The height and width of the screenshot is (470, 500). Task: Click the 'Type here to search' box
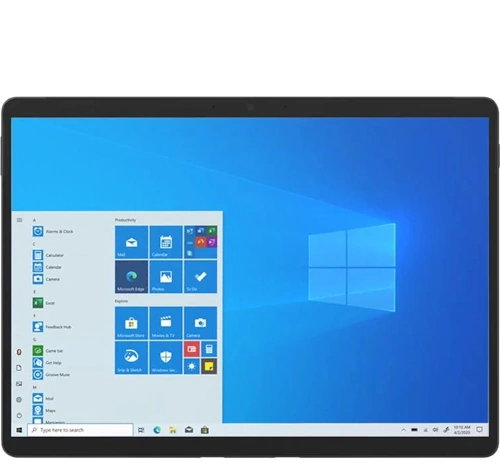tap(80, 430)
